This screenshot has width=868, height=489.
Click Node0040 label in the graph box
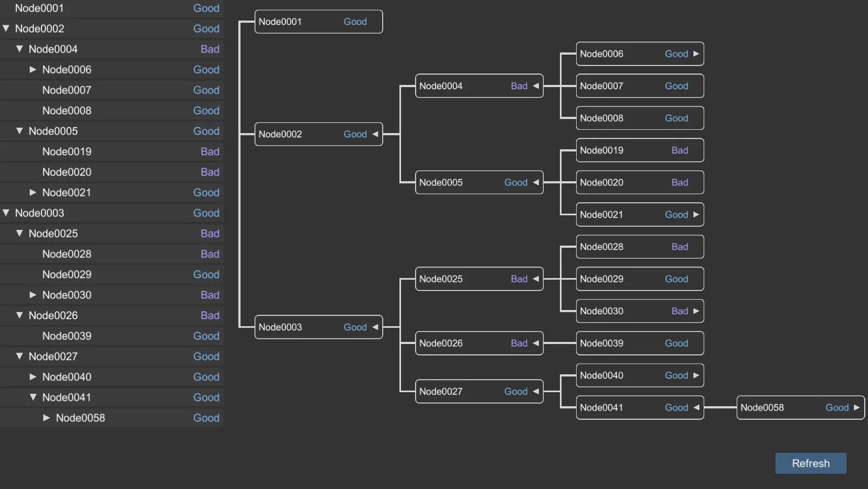click(x=602, y=375)
